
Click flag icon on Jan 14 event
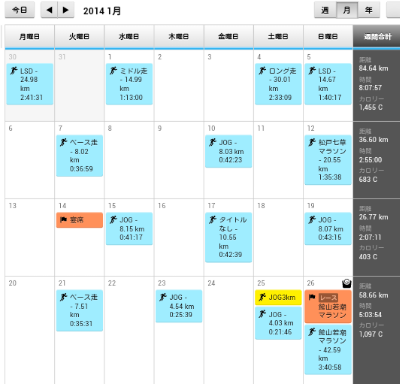coord(63,220)
